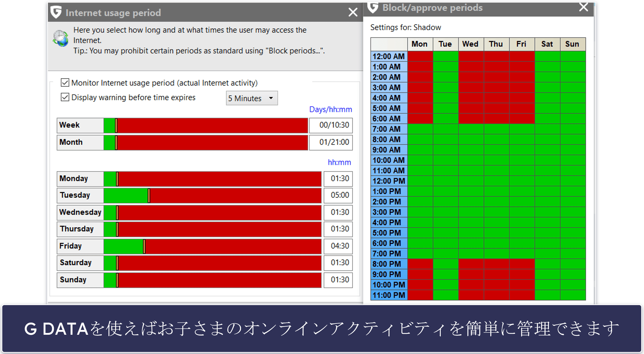Screen dimensions: 644x354
Task: Close the Block/approve periods window
Action: click(x=584, y=7)
